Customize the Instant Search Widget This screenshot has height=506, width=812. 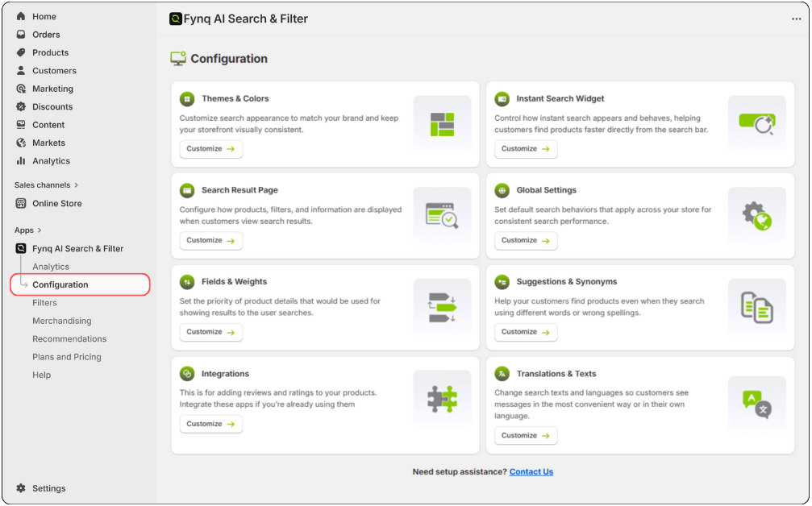point(526,149)
